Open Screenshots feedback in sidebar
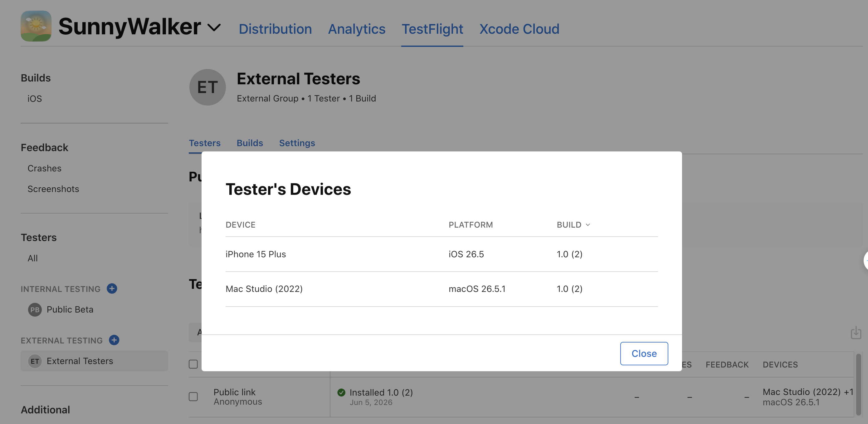This screenshot has width=868, height=424. (x=53, y=189)
